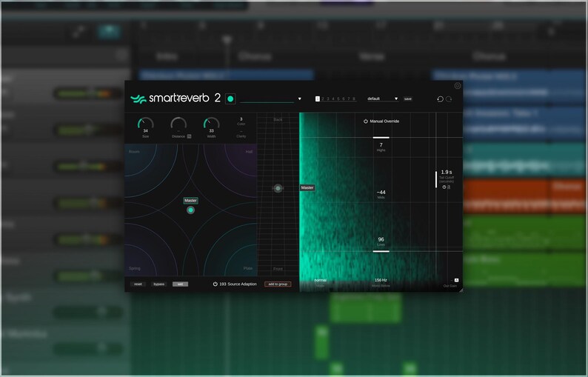Viewport: 588px width, 377px height.
Task: Click the clock icon under Tail Cutoff
Action: coord(444,187)
